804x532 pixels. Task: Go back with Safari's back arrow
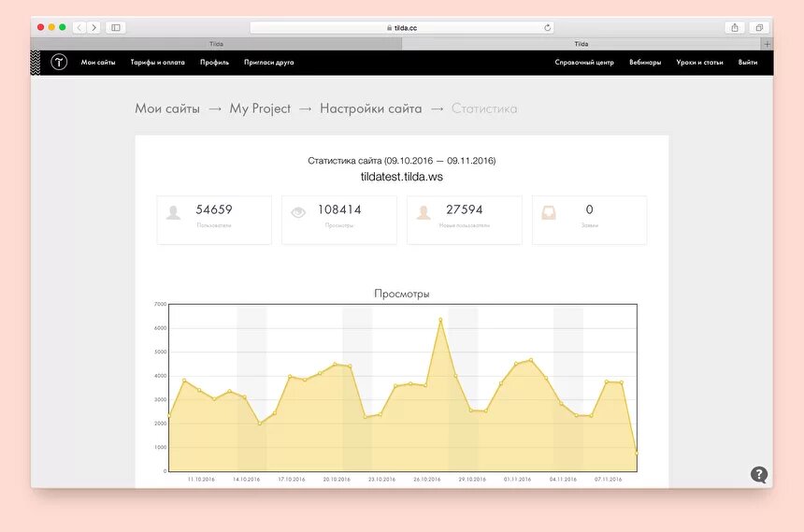(x=79, y=28)
